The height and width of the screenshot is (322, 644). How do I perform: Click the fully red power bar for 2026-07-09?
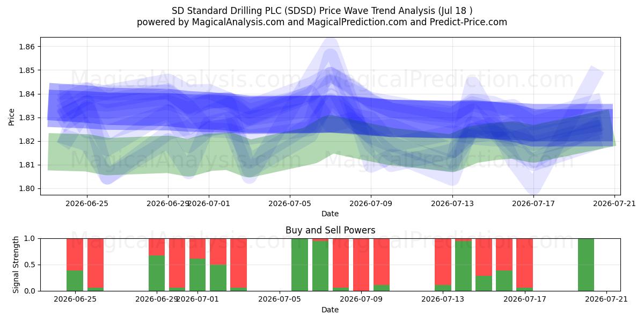coord(361,265)
